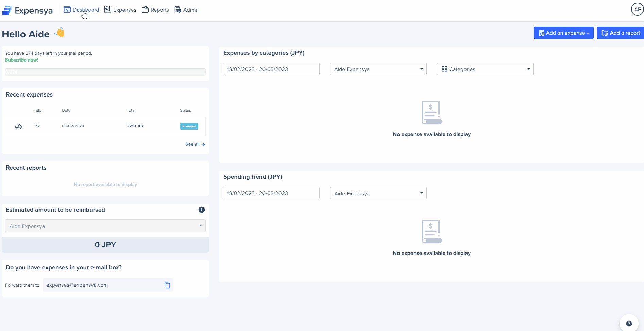Click the Add a report button
Viewport: 644px width, 331px height.
[621, 33]
